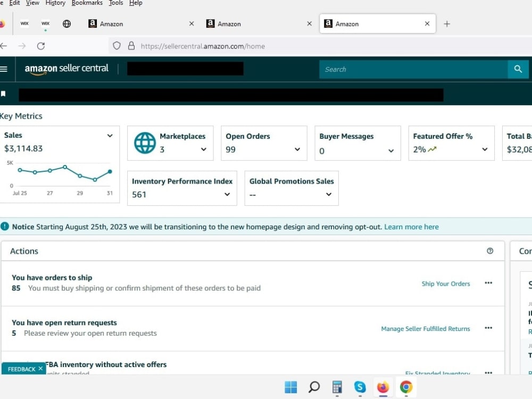Click the Actions help question-mark icon
532x399 pixels.
click(489, 251)
